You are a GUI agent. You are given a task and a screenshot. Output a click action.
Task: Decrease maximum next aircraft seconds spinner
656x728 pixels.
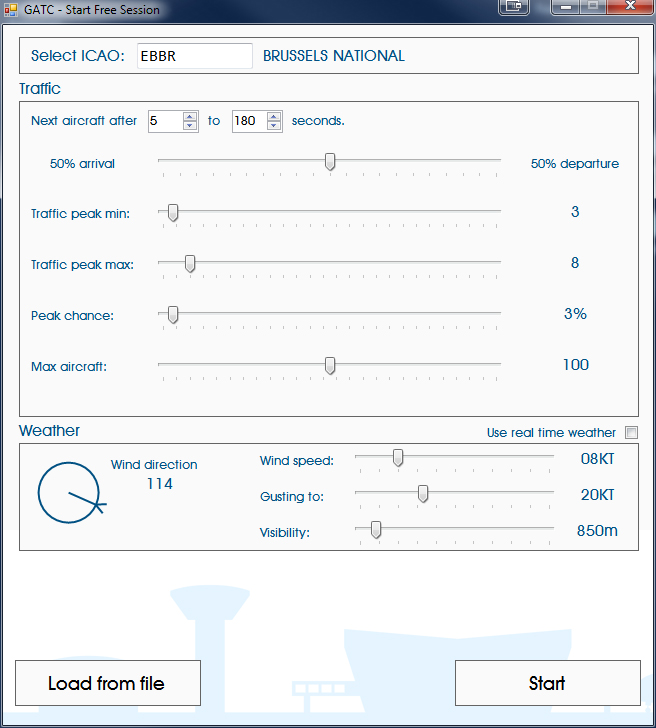click(273, 126)
